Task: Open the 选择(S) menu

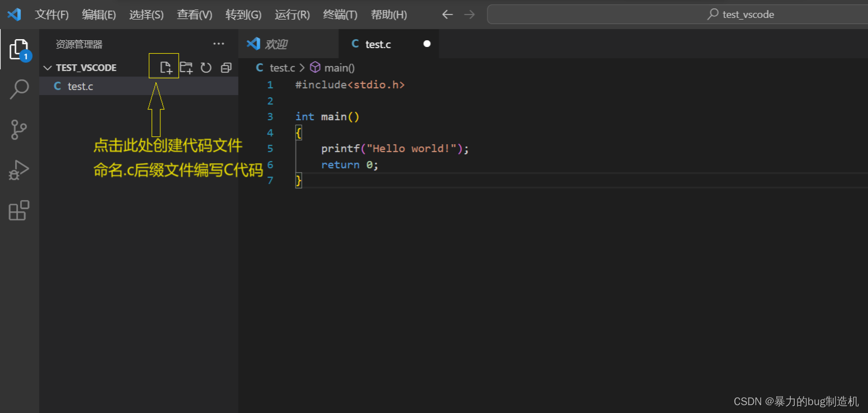Action: [x=146, y=15]
